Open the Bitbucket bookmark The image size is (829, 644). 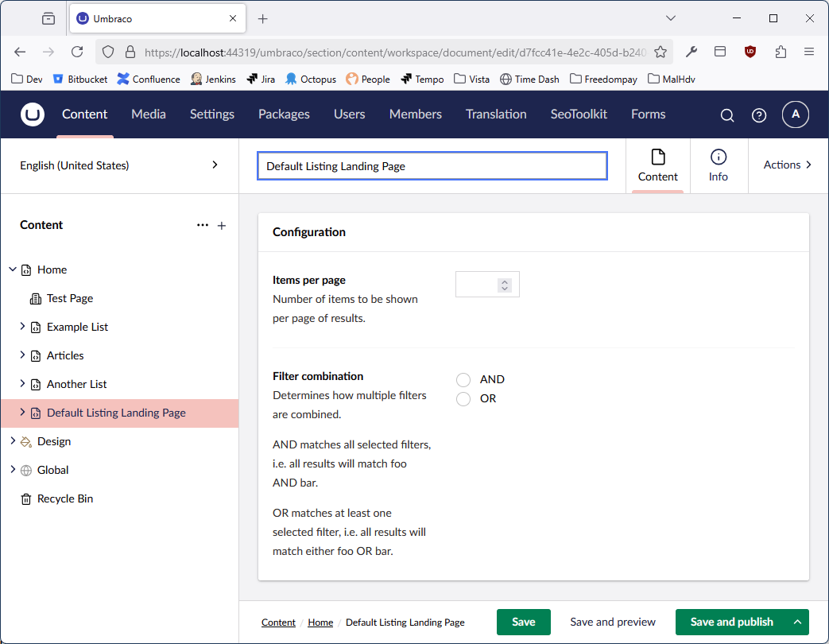tap(80, 80)
